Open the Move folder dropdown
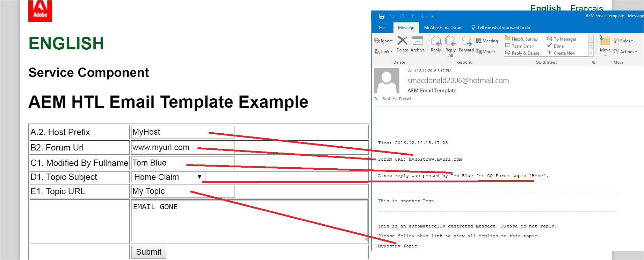Viewport: 644px width, 260px height. (x=605, y=46)
